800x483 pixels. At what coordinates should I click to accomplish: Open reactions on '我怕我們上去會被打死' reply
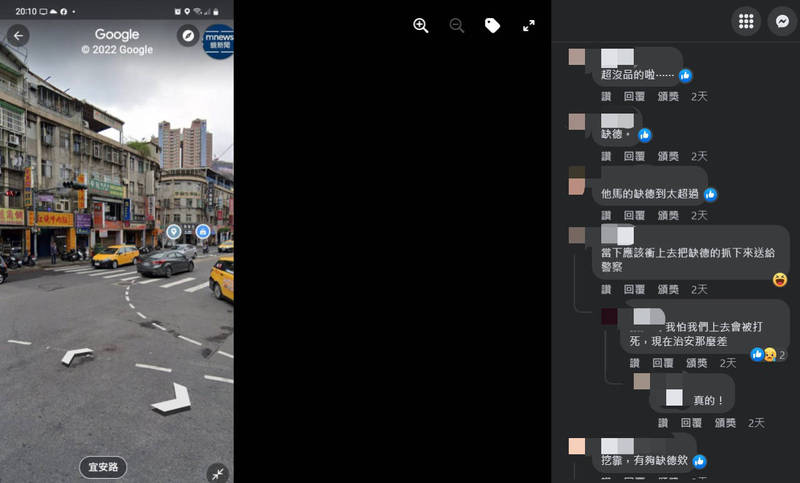[764, 354]
